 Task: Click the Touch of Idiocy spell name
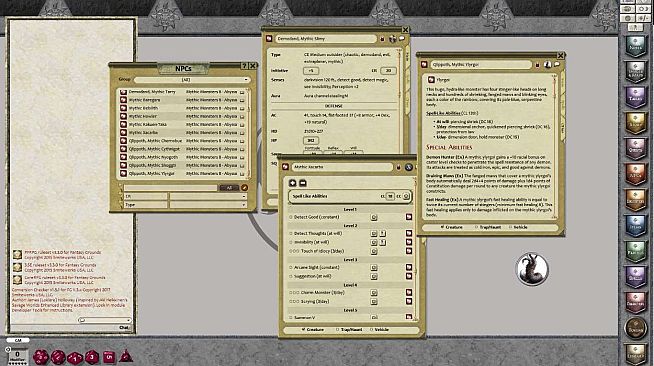pyautogui.click(x=322, y=251)
